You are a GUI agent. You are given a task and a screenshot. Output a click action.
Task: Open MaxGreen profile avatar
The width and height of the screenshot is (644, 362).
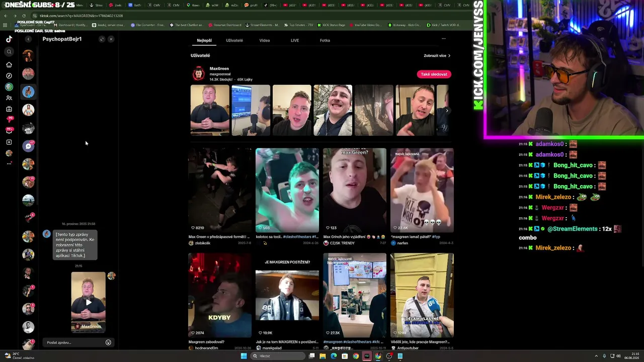[198, 74]
